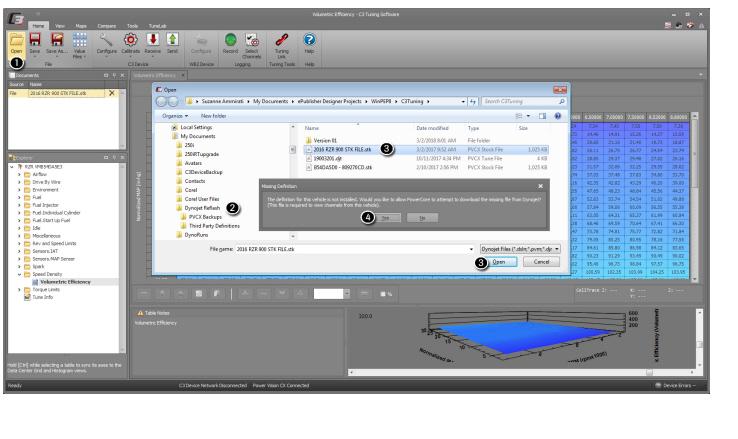Open Select Channels in Logging group
The width and height of the screenshot is (738, 439).
(252, 41)
